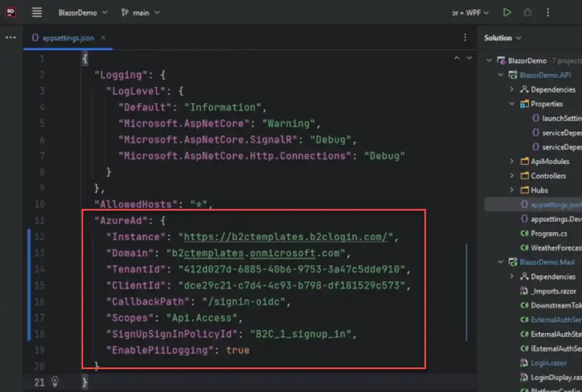Click the Debug bug icon
This screenshot has width=582, height=392.
click(527, 13)
